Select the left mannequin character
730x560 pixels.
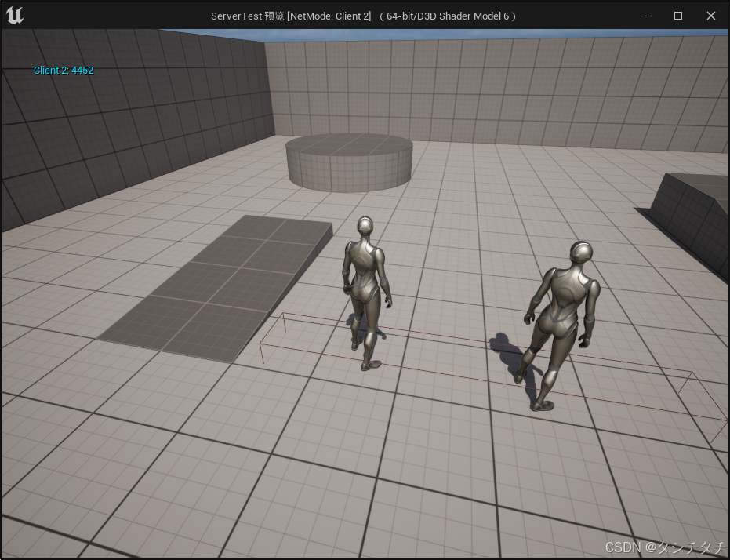click(x=367, y=293)
